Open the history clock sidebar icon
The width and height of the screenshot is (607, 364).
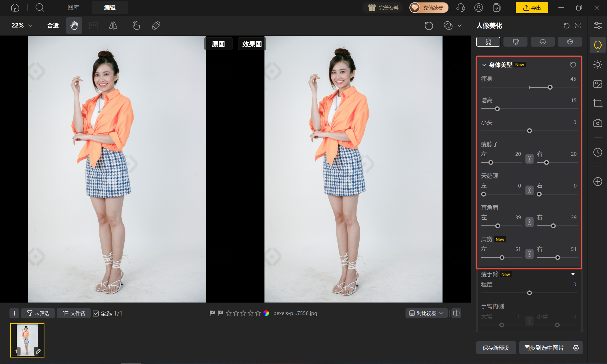[598, 152]
